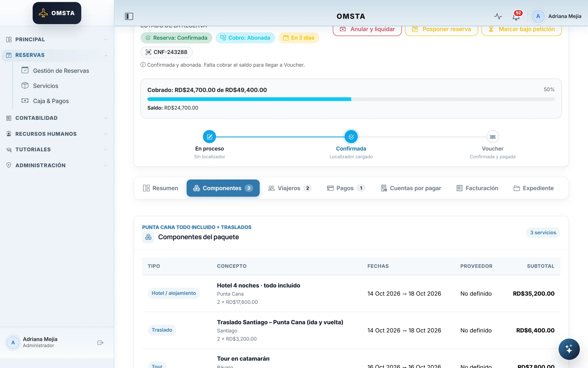588x368 pixels.
Task: Click the En 3 días badge
Action: 299,38
